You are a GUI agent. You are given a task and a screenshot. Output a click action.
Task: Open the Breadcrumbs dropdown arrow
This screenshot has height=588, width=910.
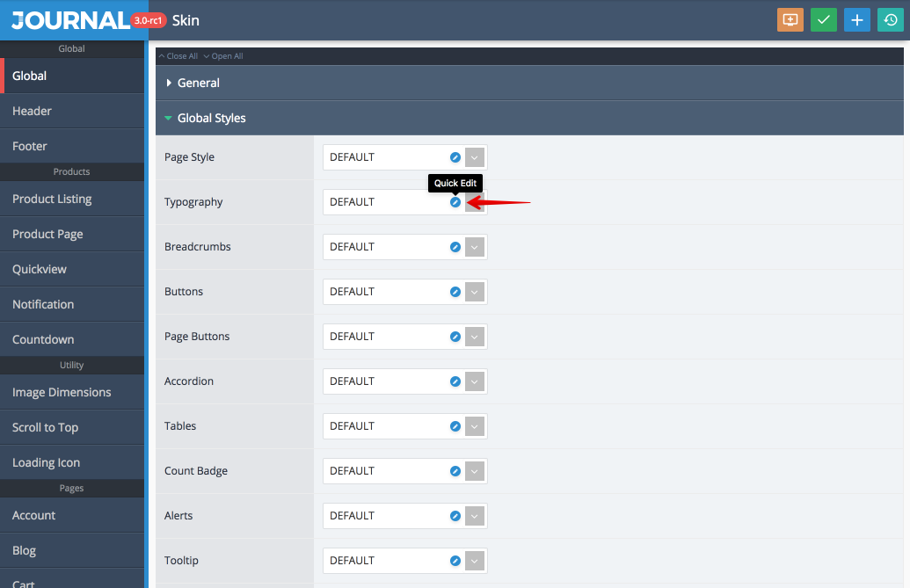click(x=475, y=247)
